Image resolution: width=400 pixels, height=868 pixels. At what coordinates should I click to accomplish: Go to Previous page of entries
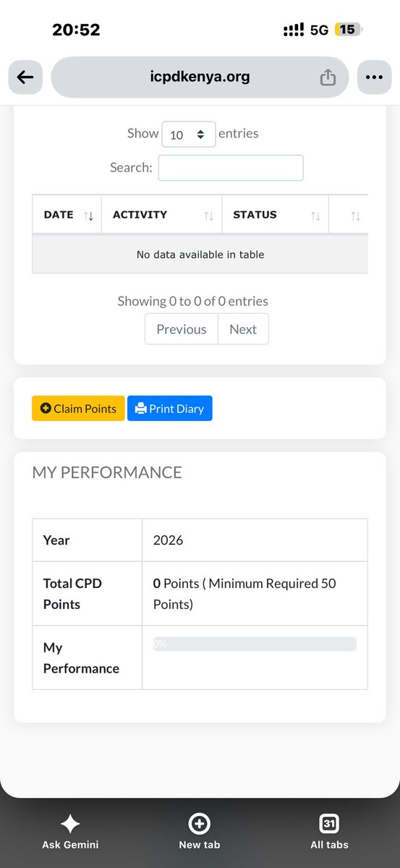coord(182,329)
